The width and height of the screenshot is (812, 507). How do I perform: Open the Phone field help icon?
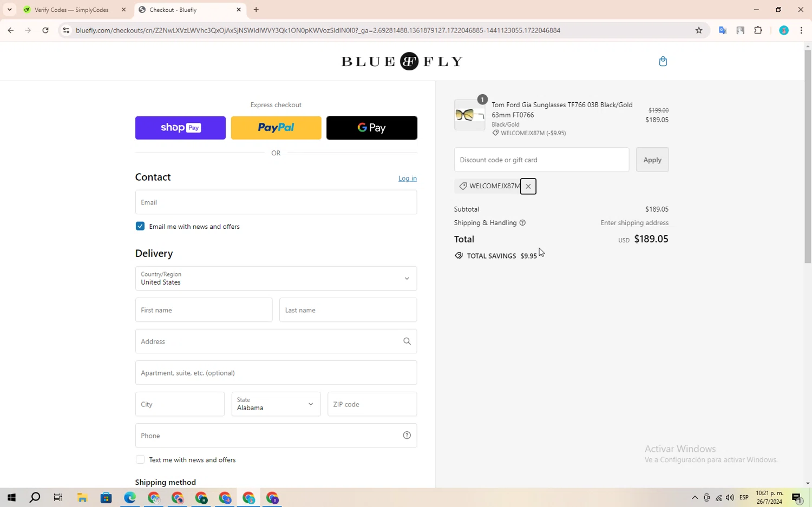[x=407, y=436]
